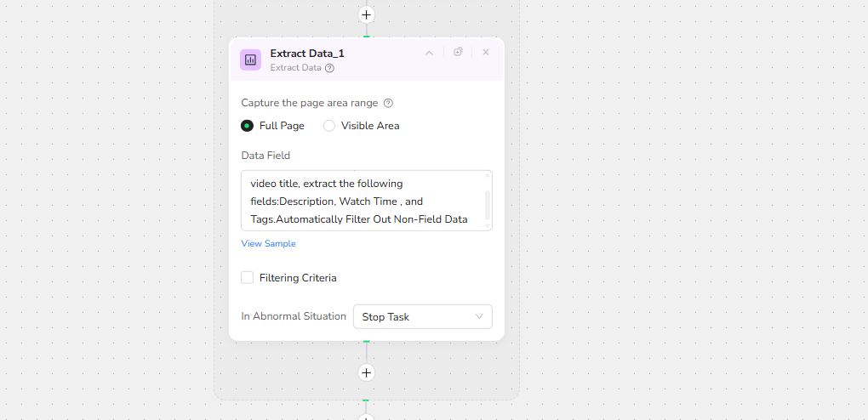Click the Extract Data chart node icon

click(x=250, y=60)
